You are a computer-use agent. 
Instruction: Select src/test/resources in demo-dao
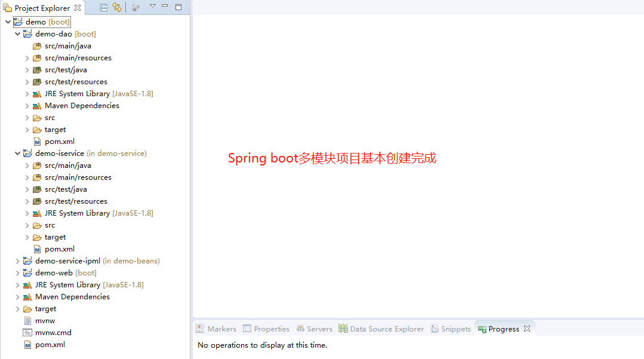(x=76, y=82)
